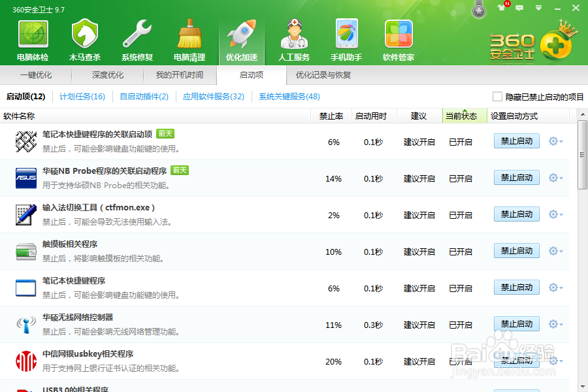Select 中信网银usbkey相关程序 name text
This screenshot has width=588, height=392.
tap(88, 353)
